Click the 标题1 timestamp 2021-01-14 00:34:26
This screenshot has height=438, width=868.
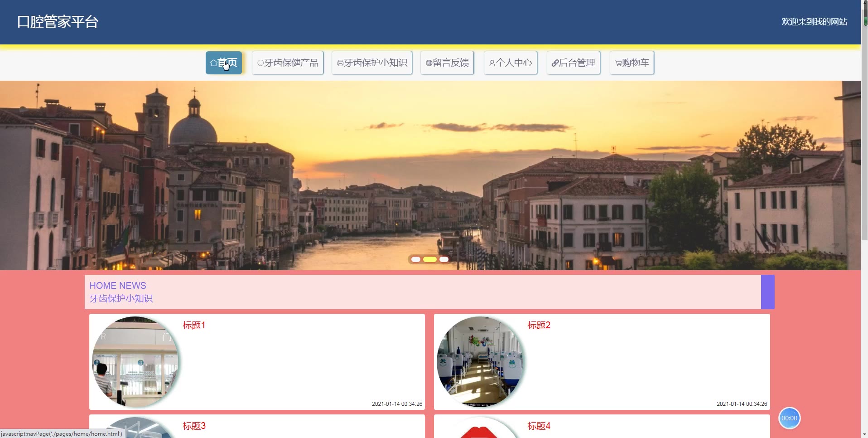(x=397, y=404)
